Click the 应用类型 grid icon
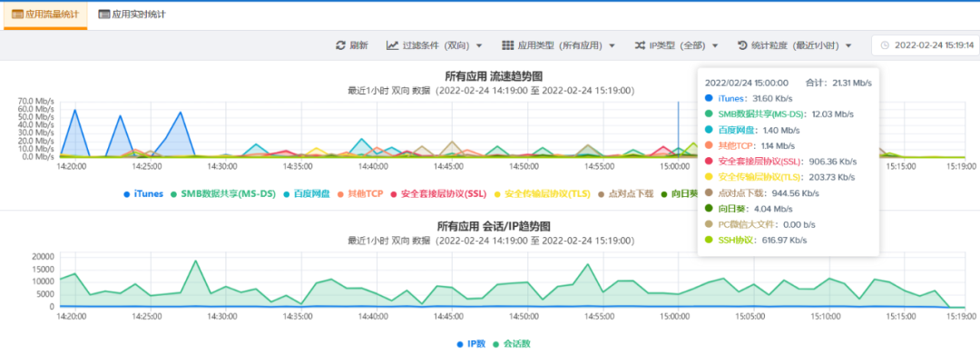Image resolution: width=980 pixels, height=355 pixels. pyautogui.click(x=507, y=45)
